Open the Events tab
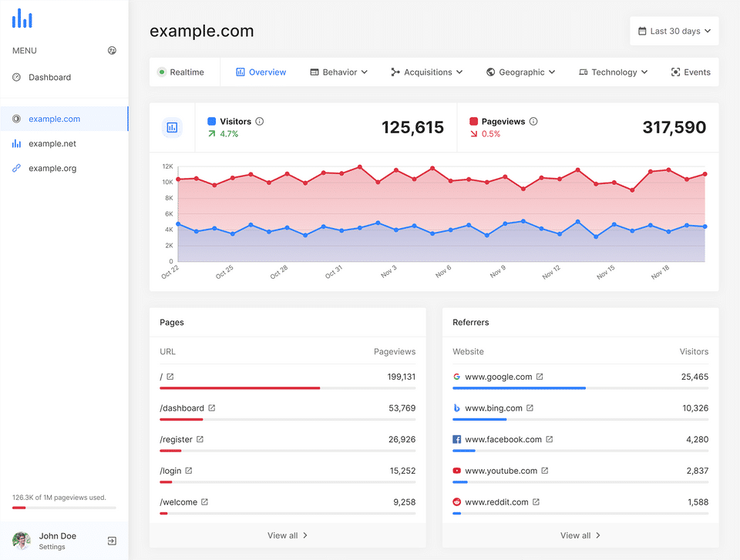Screen dimensions: 740x560 691,72
